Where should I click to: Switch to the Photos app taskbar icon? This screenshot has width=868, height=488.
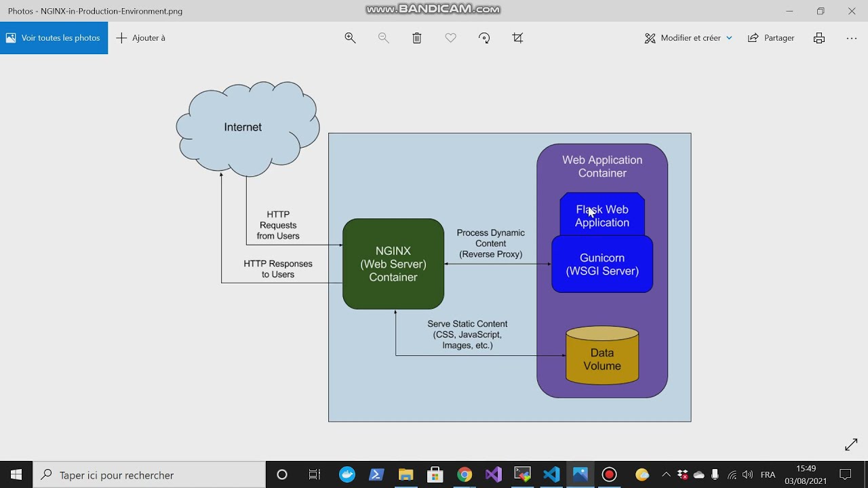[580, 474]
